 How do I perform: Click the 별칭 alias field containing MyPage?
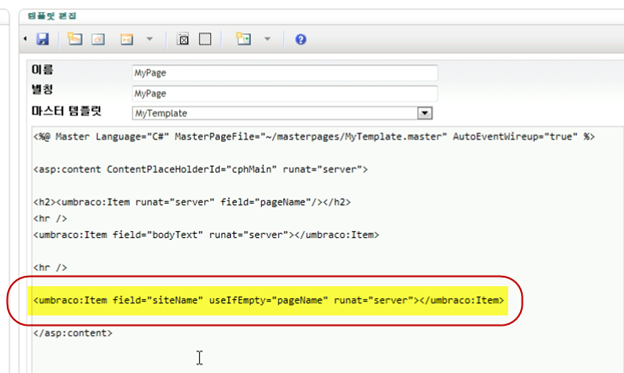(x=285, y=94)
